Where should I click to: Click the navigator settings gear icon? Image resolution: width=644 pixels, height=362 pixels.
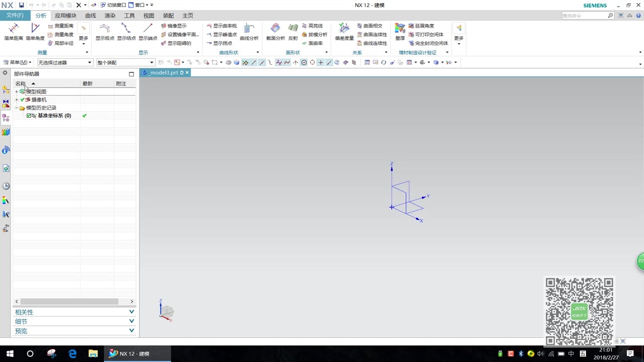coord(5,73)
